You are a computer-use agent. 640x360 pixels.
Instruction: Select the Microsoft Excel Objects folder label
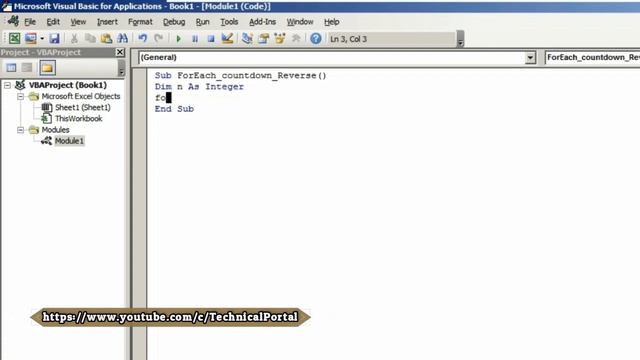81,97
